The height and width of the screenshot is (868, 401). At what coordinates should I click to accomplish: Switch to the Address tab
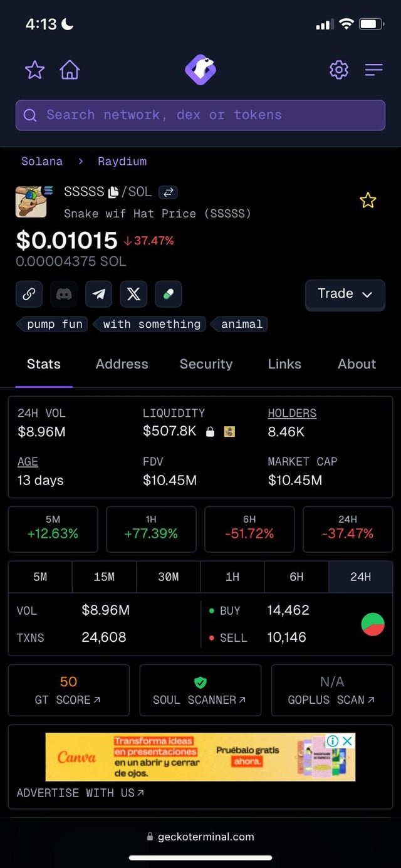coord(122,364)
